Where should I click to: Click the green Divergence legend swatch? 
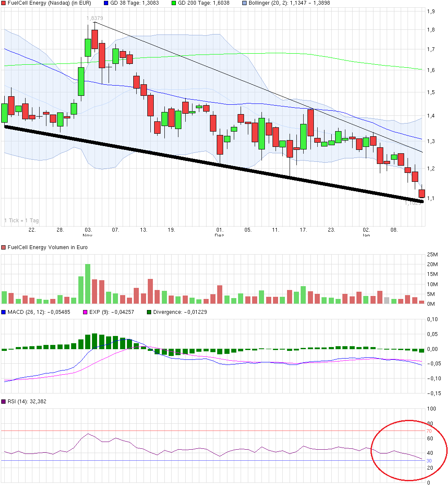click(149, 312)
